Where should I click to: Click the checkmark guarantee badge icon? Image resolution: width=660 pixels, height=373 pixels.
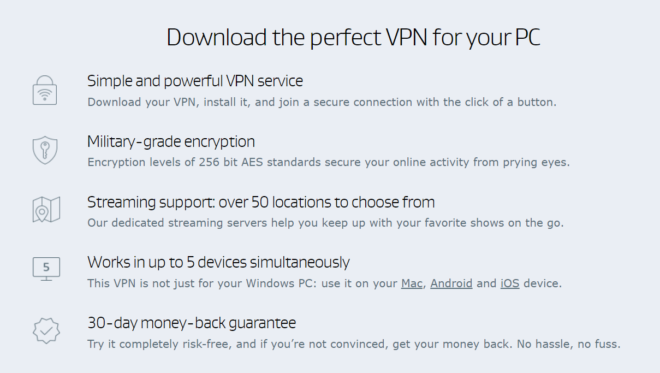pyautogui.click(x=46, y=331)
